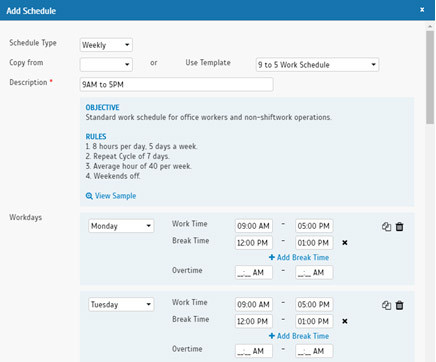Add Break Time for Monday

[299, 257]
